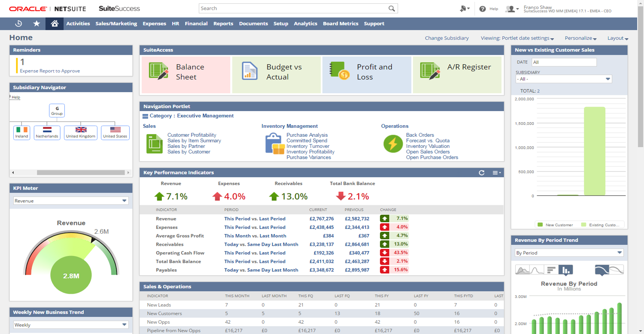Click the United Kingdom flag in Subsidiary Navigator
The image size is (644, 334).
(x=81, y=130)
